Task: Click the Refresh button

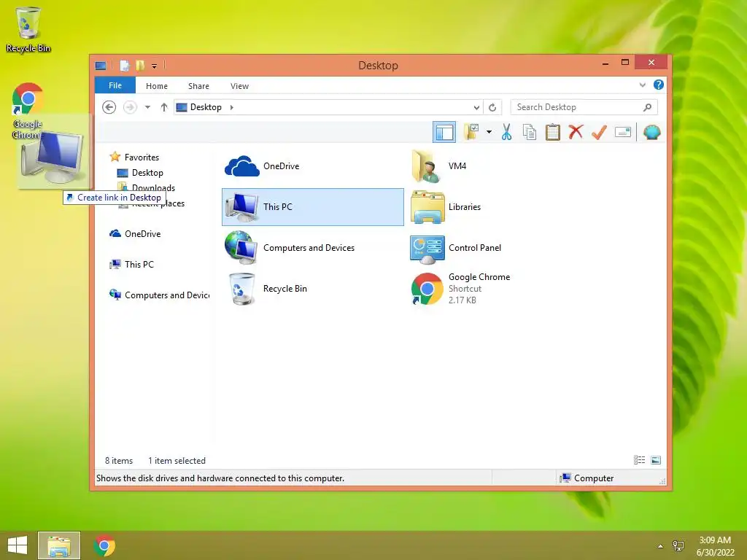Action: tap(492, 107)
